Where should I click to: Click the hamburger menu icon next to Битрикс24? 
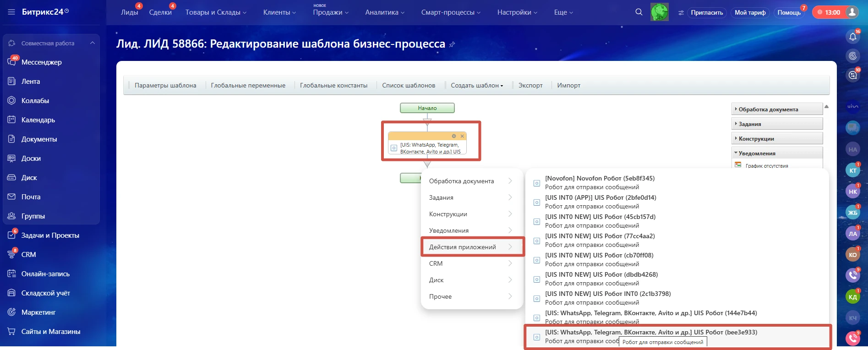(11, 12)
